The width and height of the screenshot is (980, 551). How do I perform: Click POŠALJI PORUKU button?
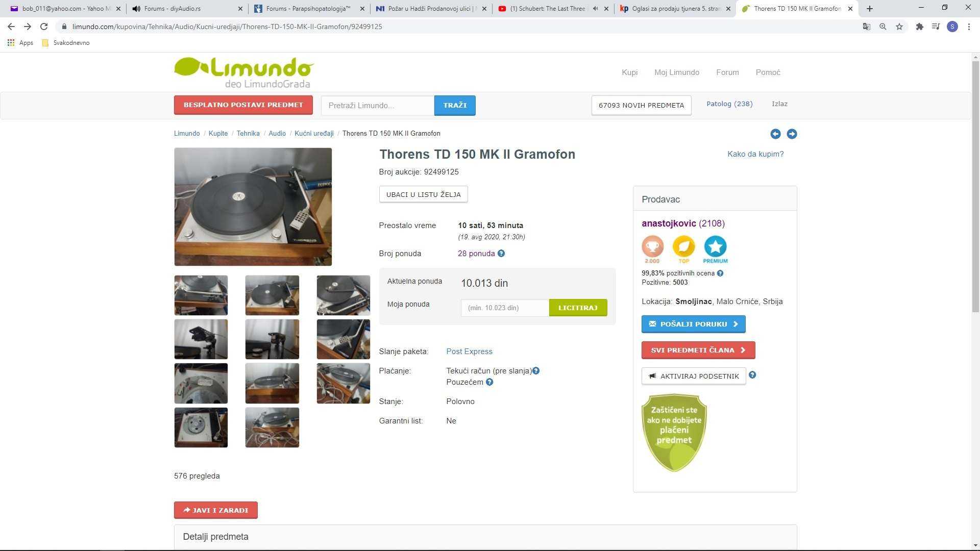[x=693, y=324]
